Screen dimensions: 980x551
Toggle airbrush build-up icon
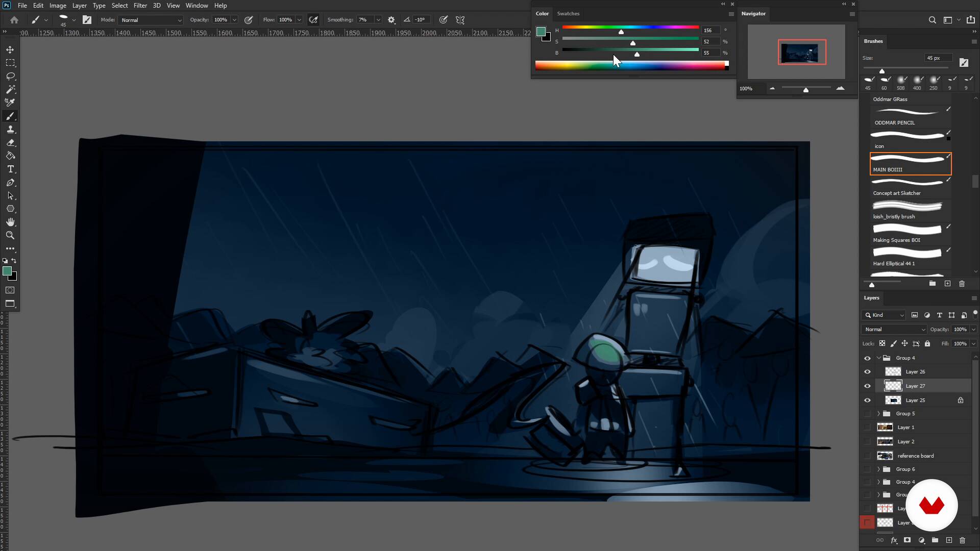click(x=313, y=20)
